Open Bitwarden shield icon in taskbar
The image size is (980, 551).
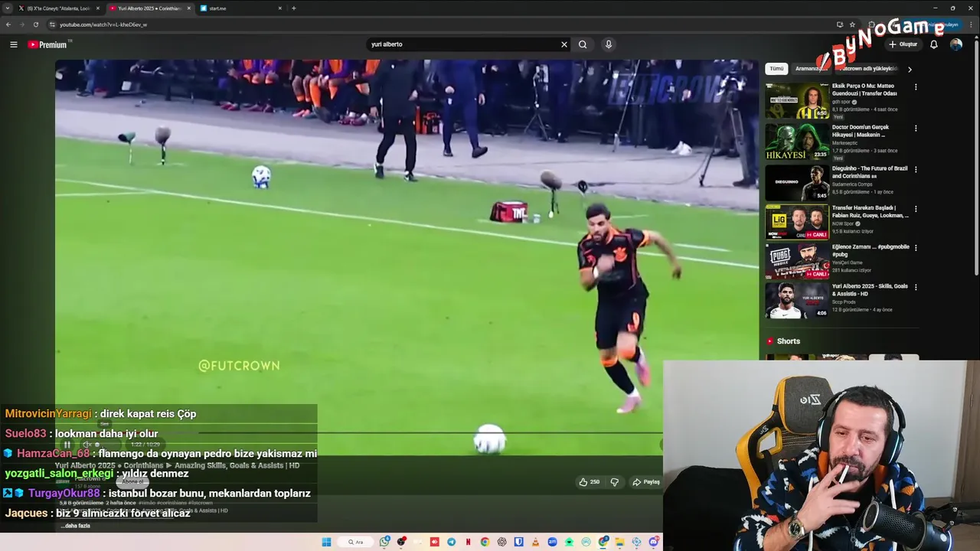[x=518, y=542]
